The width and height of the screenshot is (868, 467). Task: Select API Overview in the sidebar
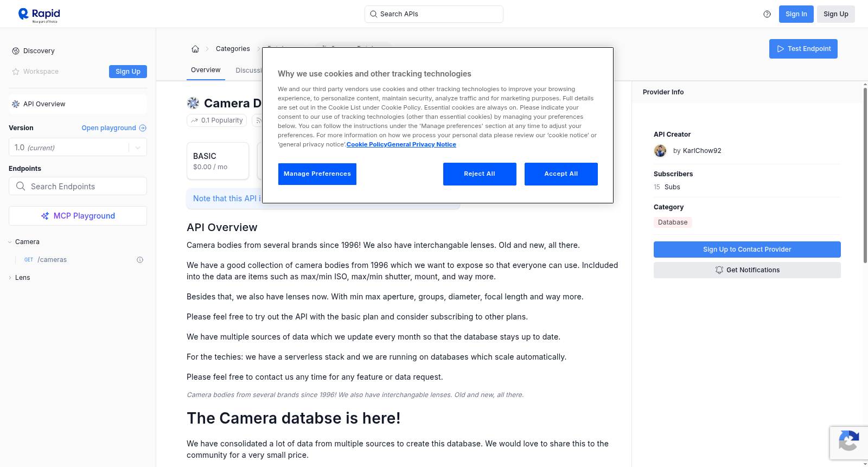click(78, 104)
